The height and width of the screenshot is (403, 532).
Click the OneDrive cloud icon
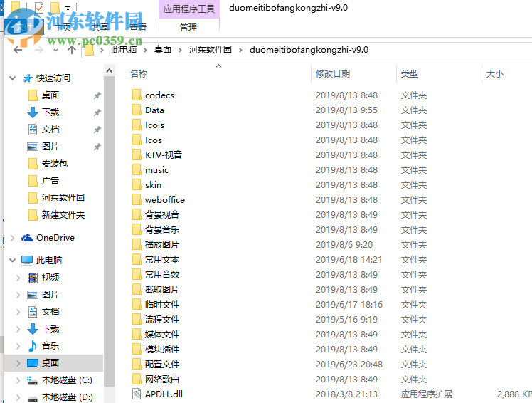27,238
